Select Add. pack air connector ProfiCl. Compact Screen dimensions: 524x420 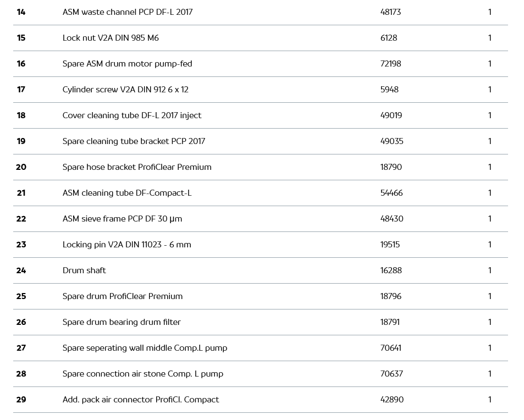[x=141, y=400]
